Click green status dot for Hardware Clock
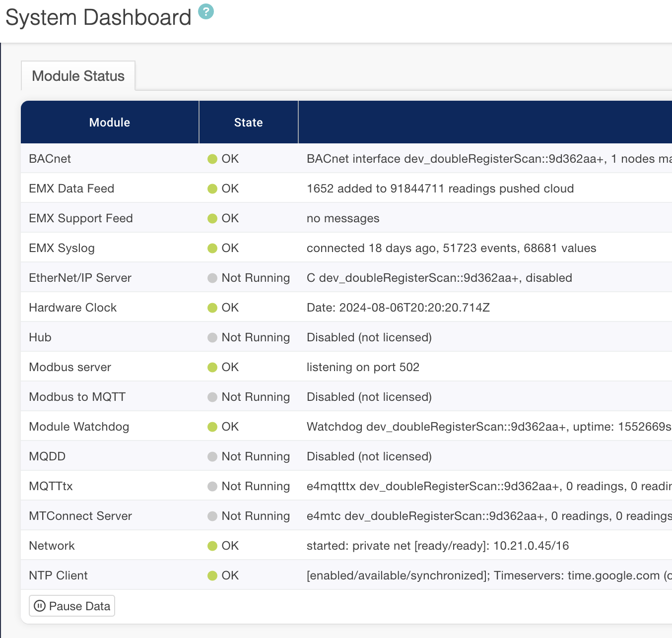The width and height of the screenshot is (672, 638). (212, 308)
